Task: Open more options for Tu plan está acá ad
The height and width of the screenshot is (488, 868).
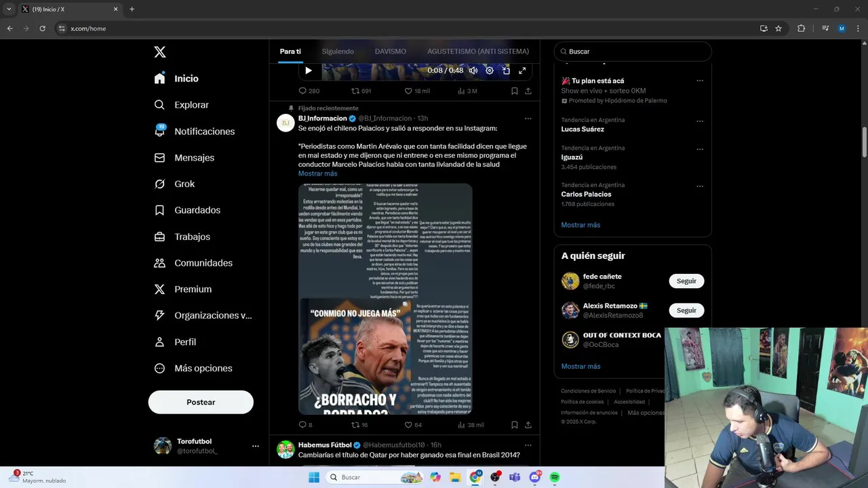Action: [700, 81]
